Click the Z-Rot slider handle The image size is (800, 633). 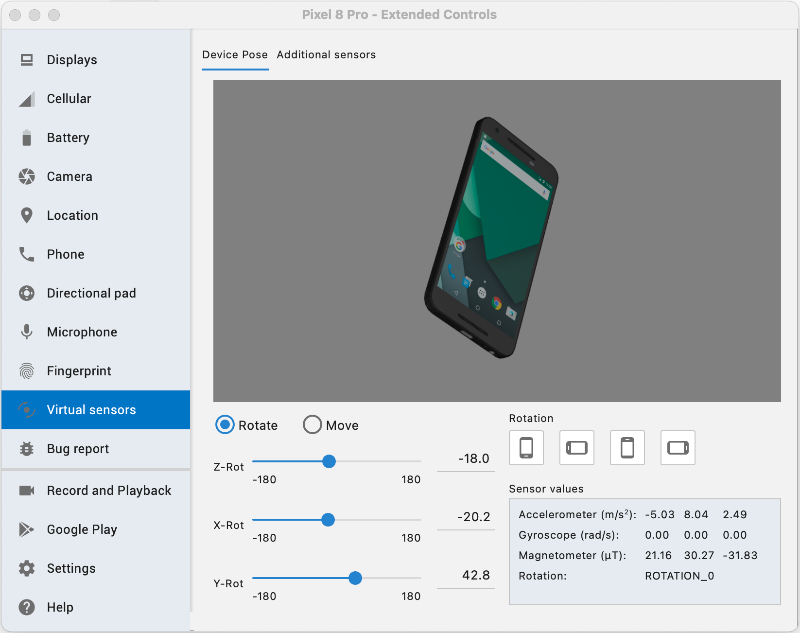329,461
